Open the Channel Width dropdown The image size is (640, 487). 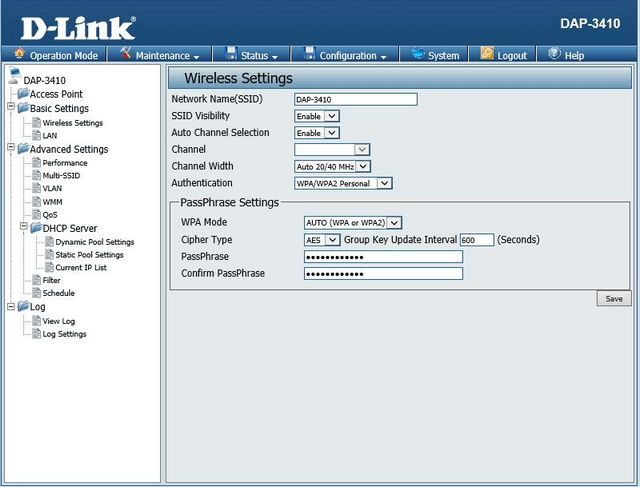click(332, 166)
